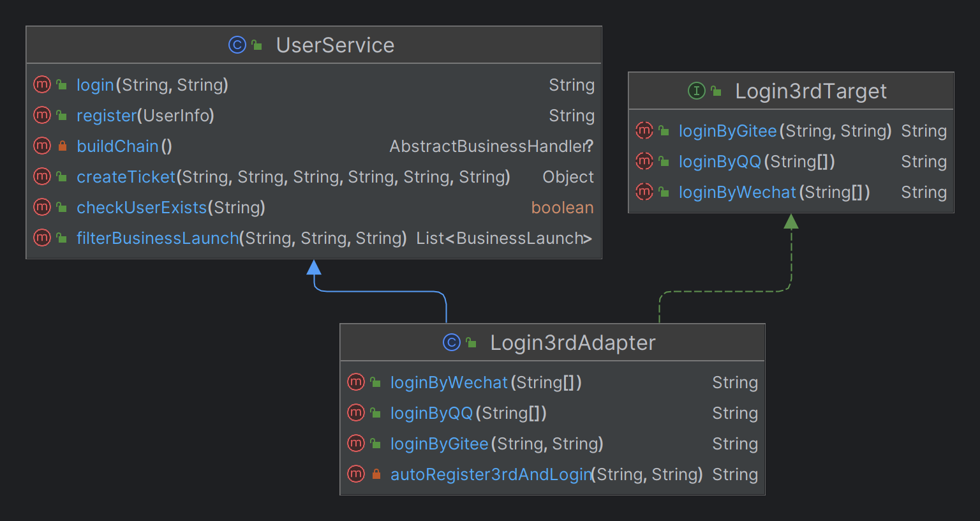Click the String return type of autoRegister3rdAndLogin
This screenshot has width=980, height=521.
pos(735,474)
